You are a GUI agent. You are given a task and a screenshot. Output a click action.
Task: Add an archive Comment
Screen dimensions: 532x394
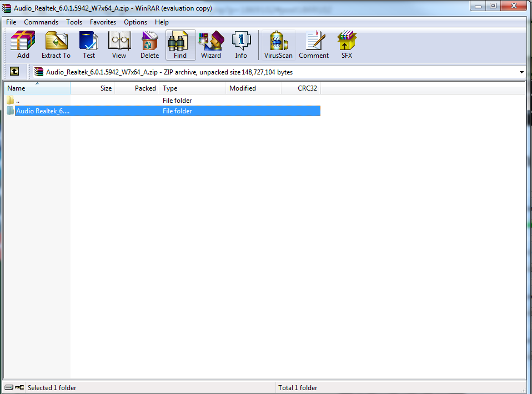pyautogui.click(x=314, y=44)
